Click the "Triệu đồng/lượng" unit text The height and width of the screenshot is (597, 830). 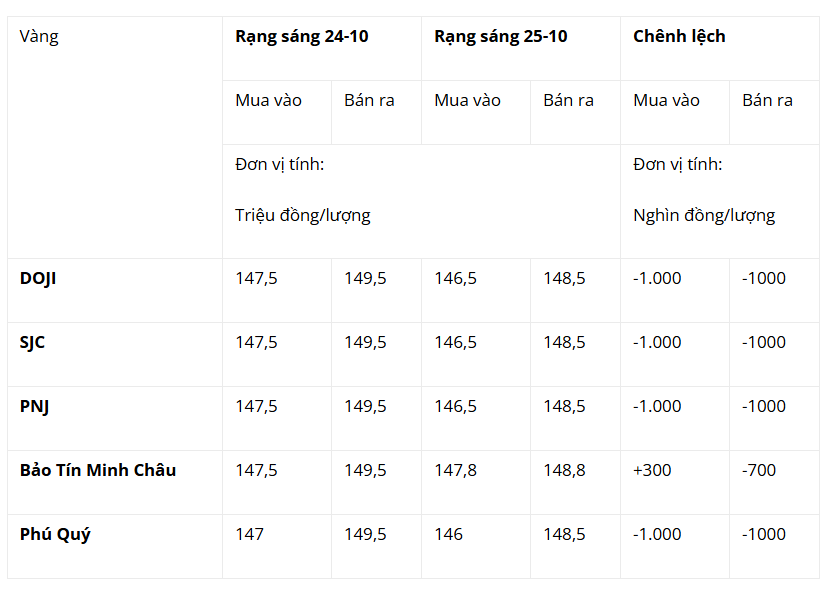[303, 215]
